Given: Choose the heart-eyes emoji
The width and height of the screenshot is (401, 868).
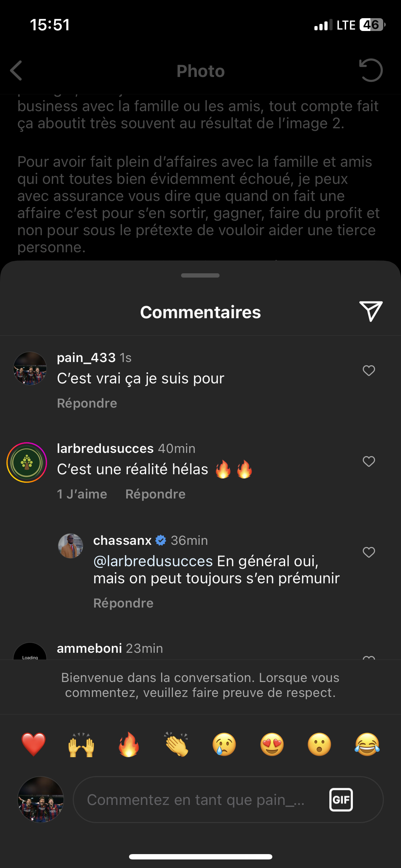Looking at the screenshot, I should 272,744.
